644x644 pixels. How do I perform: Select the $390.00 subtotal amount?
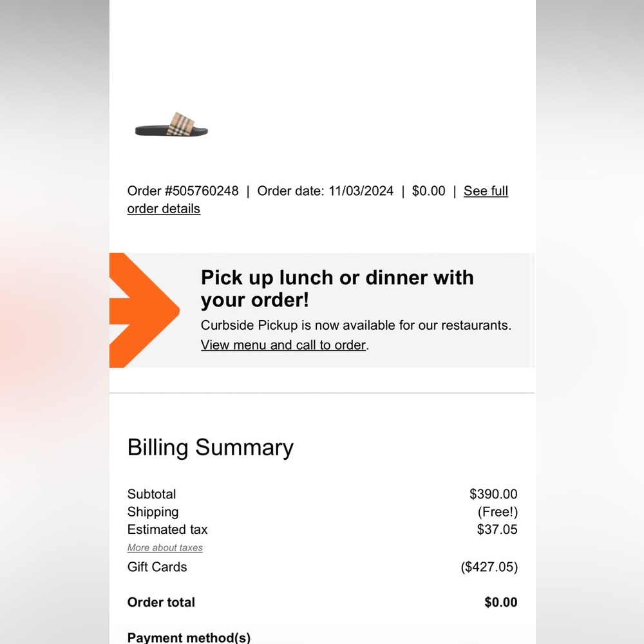click(x=493, y=495)
